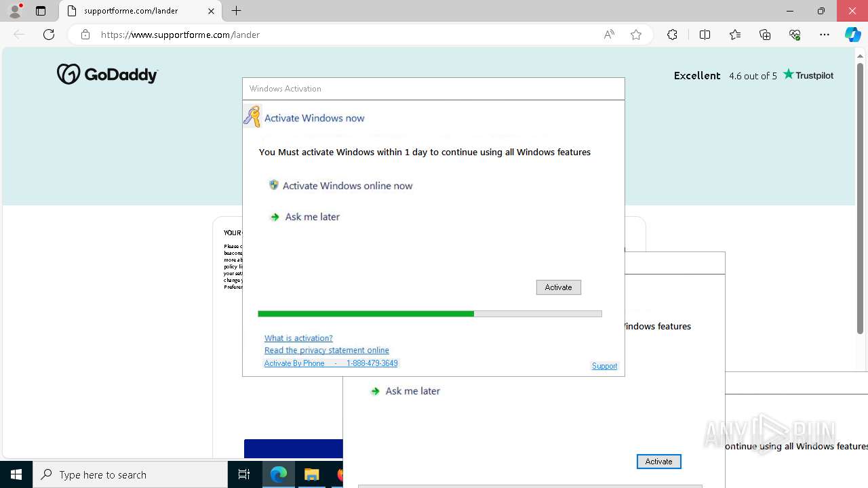Click the browser back button

(x=19, y=35)
